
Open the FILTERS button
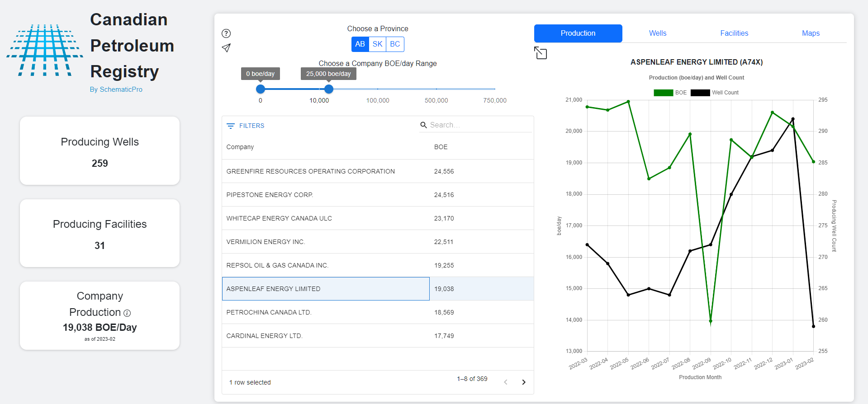tap(246, 126)
